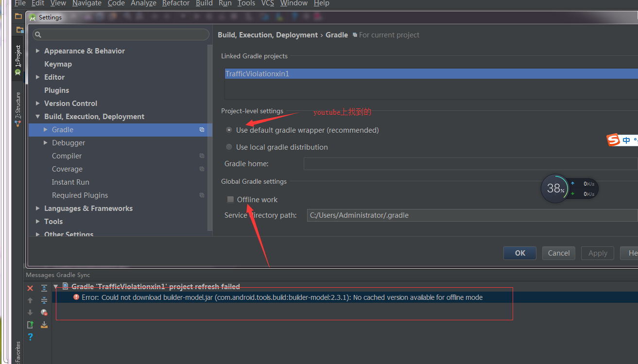The image size is (638, 364).
Task: Select the Compiler settings item
Action: [x=67, y=156]
